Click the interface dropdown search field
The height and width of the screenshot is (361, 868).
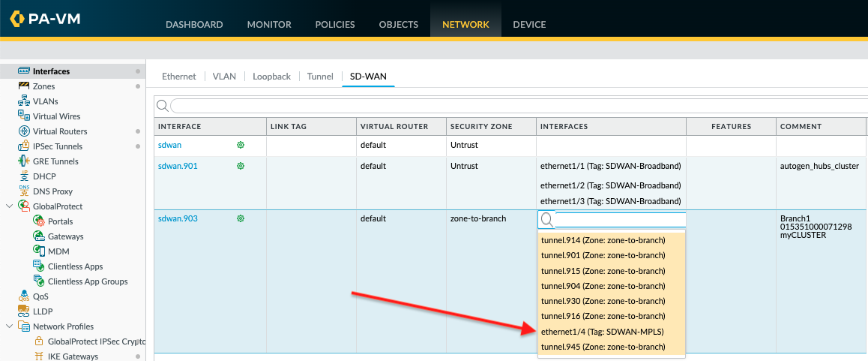tap(619, 220)
